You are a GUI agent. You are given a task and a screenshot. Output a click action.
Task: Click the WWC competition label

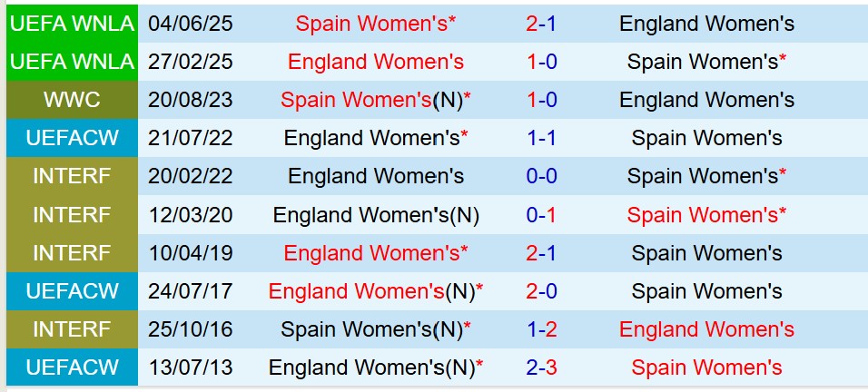tap(72, 100)
